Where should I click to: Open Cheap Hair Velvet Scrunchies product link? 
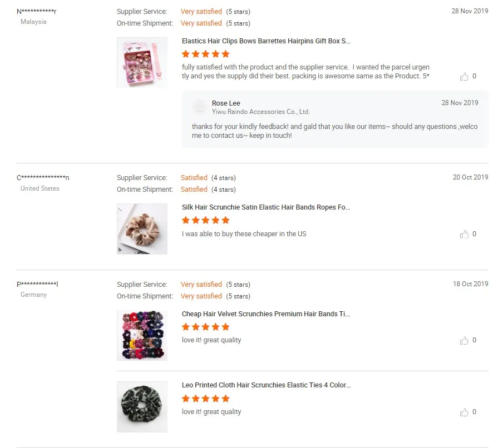pos(267,314)
